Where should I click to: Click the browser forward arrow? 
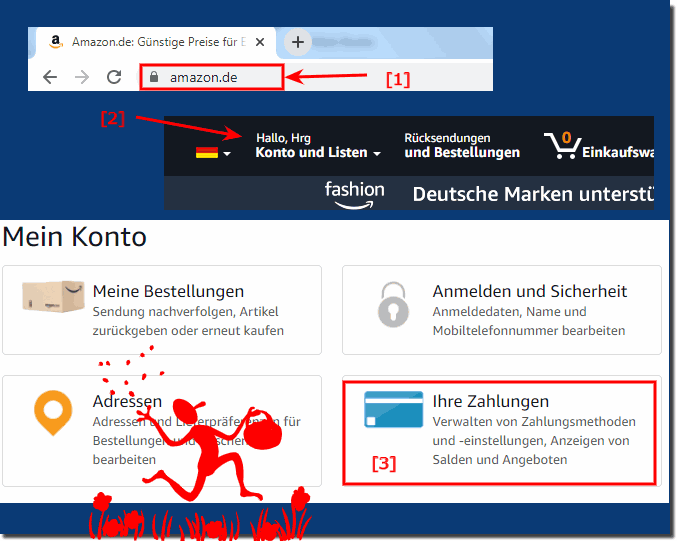82,77
